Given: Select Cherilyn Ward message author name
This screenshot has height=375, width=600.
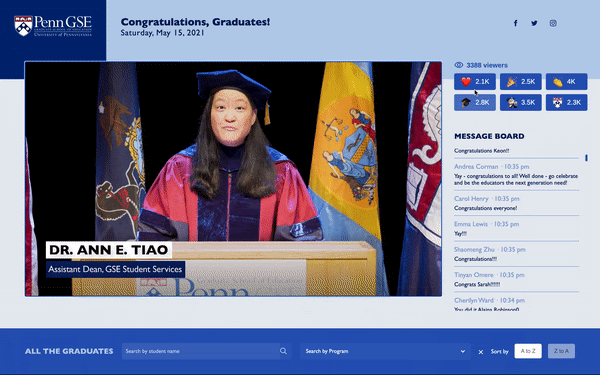Looking at the screenshot, I should [474, 300].
